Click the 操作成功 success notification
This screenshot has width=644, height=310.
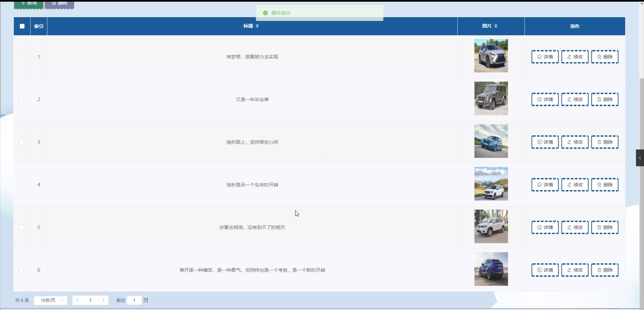[320, 13]
